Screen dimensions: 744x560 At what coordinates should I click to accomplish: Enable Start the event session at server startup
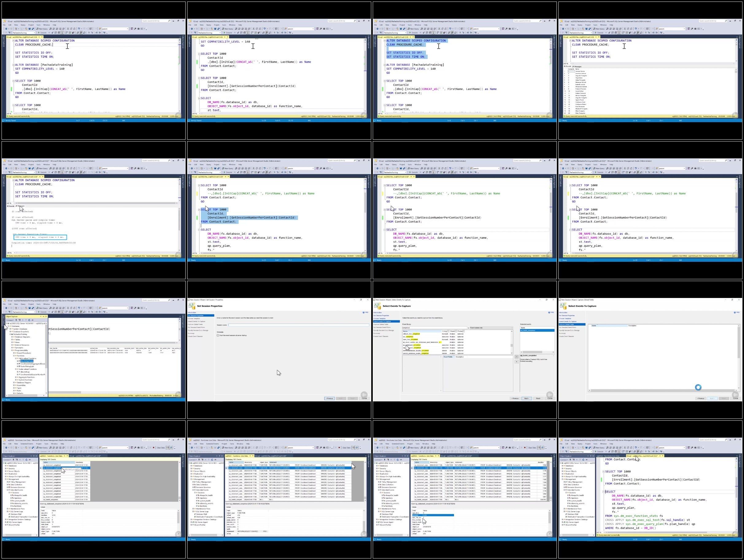tap(218, 335)
